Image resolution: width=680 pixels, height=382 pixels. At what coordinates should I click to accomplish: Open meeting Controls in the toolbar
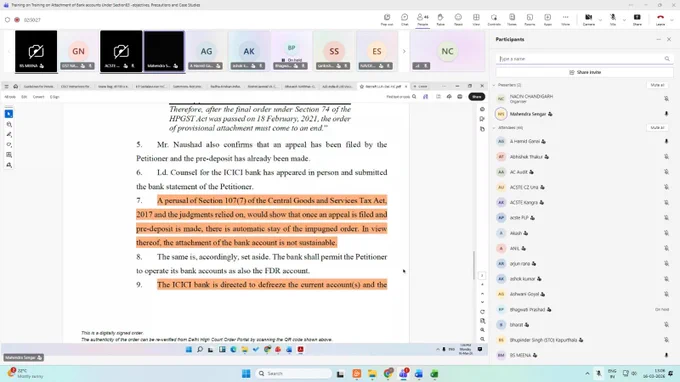click(x=494, y=19)
